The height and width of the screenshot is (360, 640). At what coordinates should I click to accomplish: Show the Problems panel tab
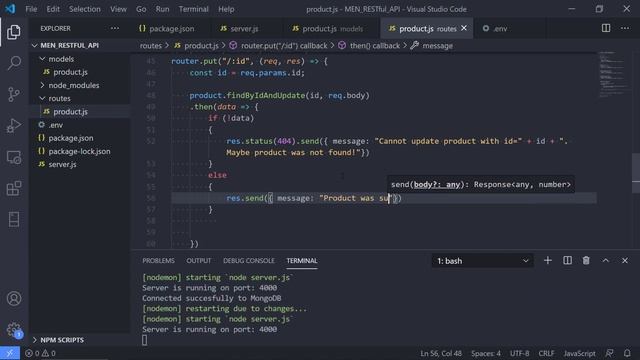[x=158, y=260]
